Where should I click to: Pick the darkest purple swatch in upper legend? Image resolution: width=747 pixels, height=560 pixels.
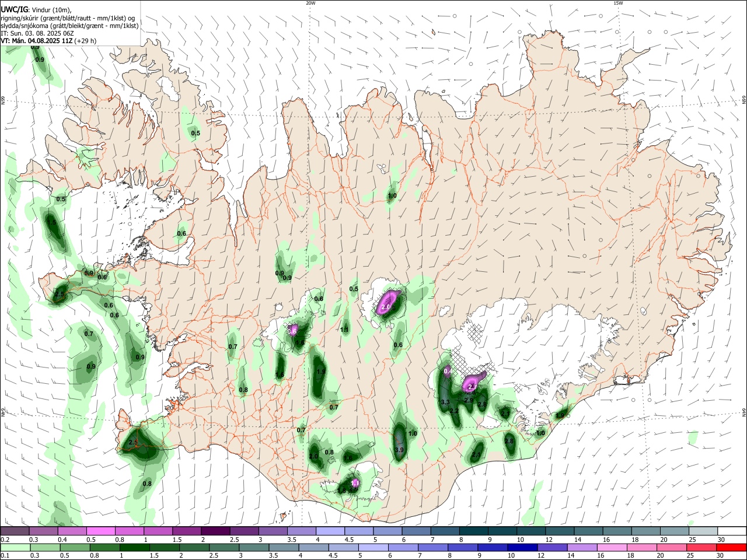pyautogui.click(x=215, y=531)
